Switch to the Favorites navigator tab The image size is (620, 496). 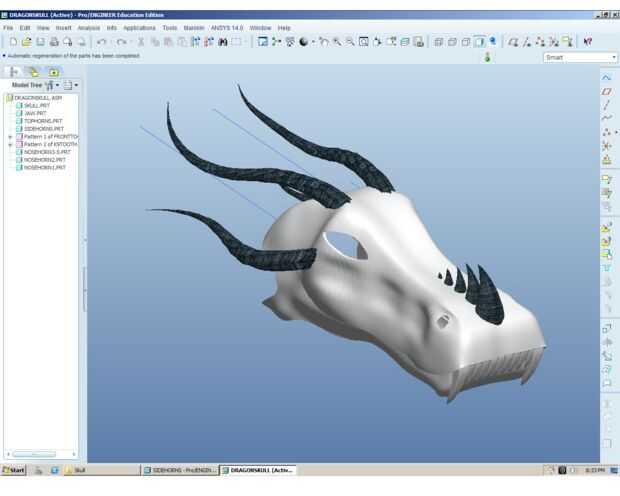54,72
